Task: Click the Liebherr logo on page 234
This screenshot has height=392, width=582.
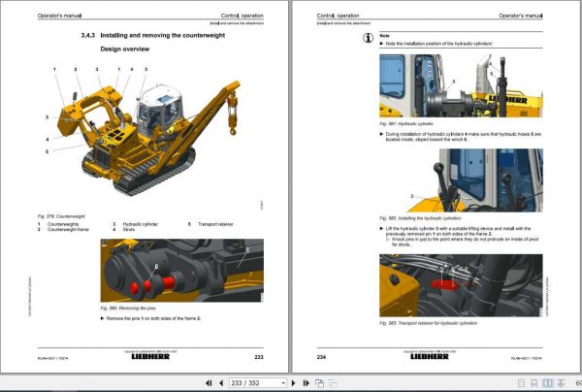Action: 430,356
